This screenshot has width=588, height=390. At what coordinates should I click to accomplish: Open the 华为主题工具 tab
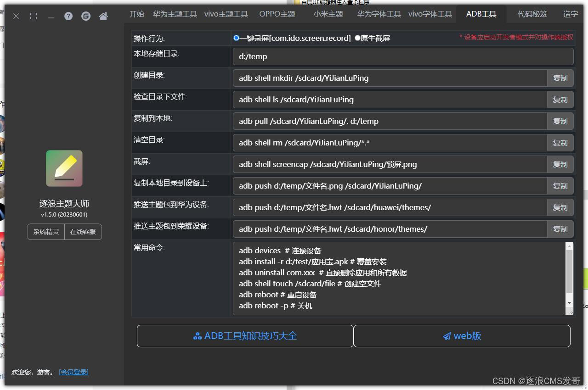tap(175, 14)
